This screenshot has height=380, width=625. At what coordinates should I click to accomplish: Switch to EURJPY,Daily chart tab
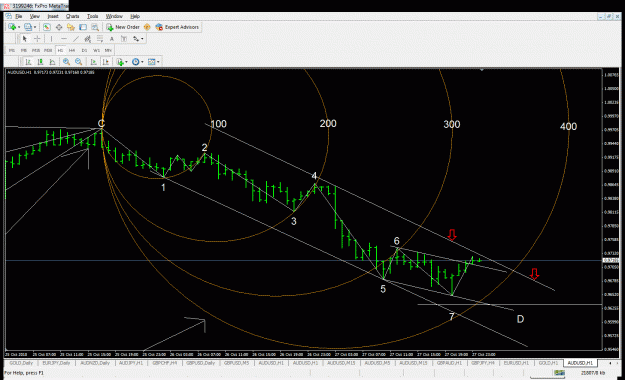coord(56,363)
